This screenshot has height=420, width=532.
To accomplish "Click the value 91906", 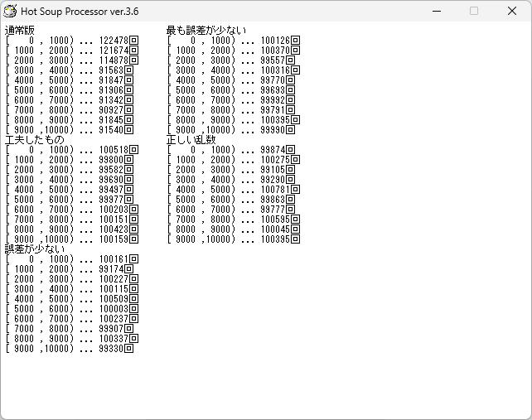I will 111,90.
